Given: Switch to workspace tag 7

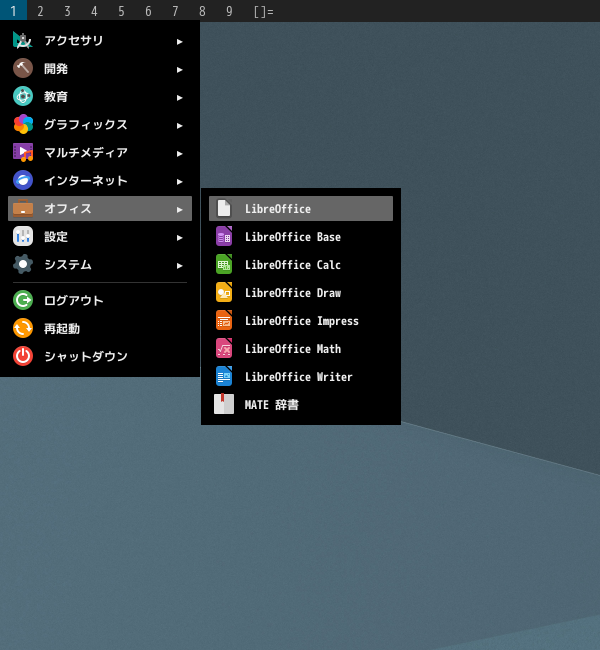Looking at the screenshot, I should 175,11.
